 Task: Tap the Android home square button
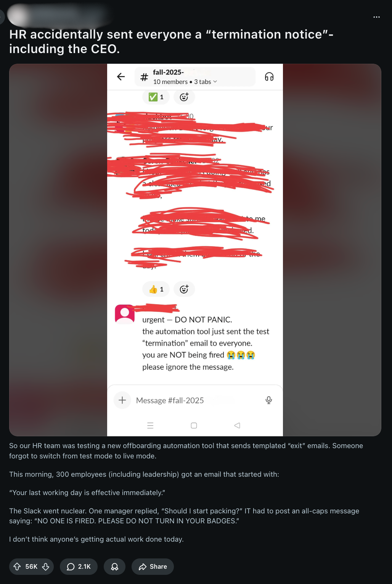(x=194, y=426)
